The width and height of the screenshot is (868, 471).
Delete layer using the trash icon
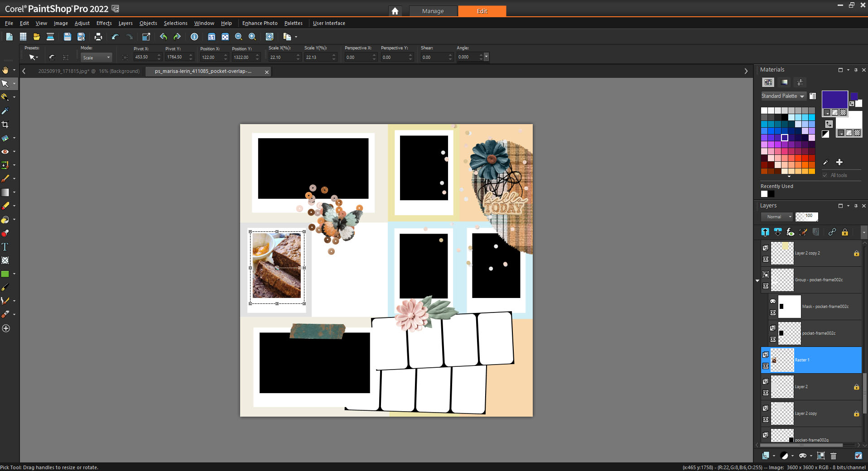click(x=833, y=456)
